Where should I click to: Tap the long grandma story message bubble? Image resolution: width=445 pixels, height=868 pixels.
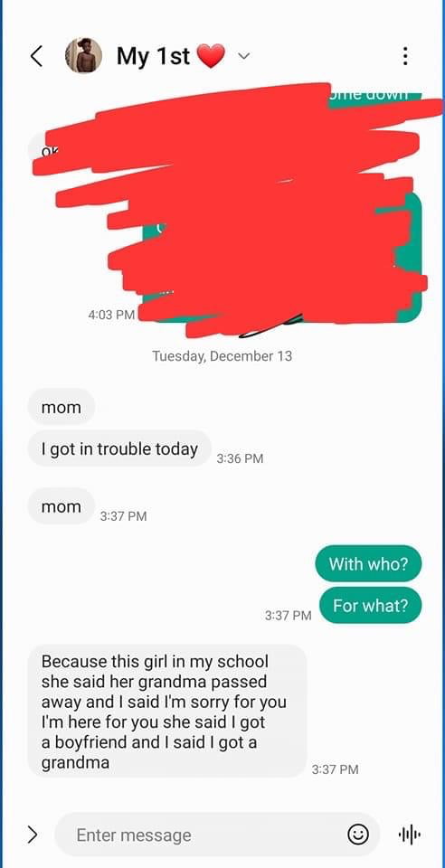[167, 712]
